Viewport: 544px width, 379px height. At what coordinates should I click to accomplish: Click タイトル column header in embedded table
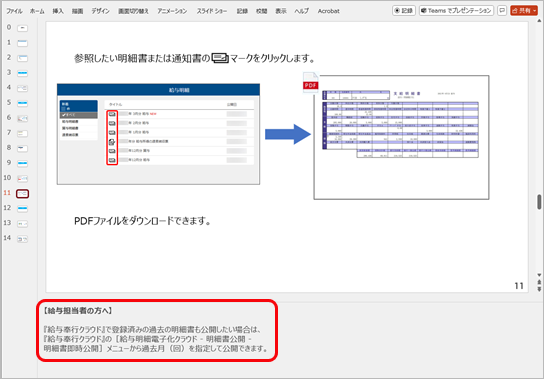pyautogui.click(x=116, y=104)
